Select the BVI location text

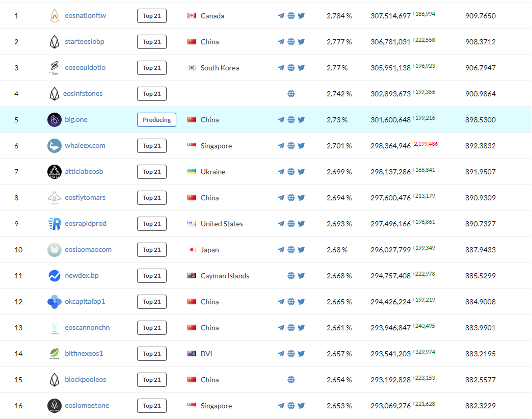coord(206,354)
